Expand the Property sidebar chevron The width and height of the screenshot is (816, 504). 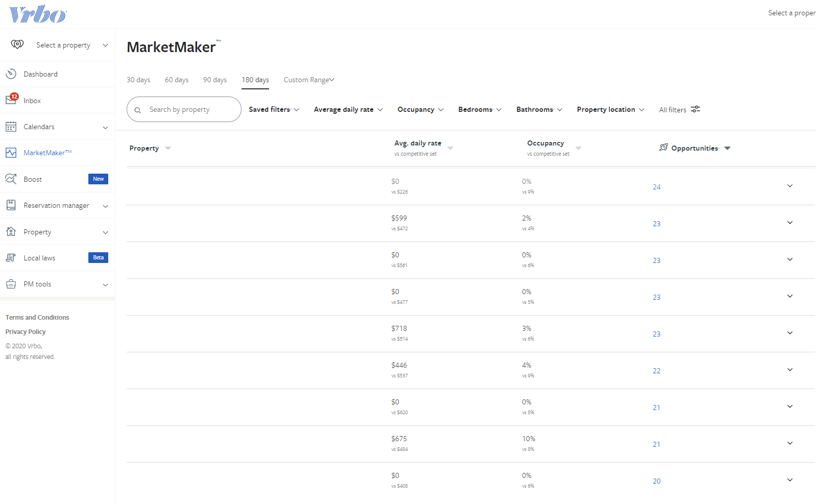coord(106,232)
